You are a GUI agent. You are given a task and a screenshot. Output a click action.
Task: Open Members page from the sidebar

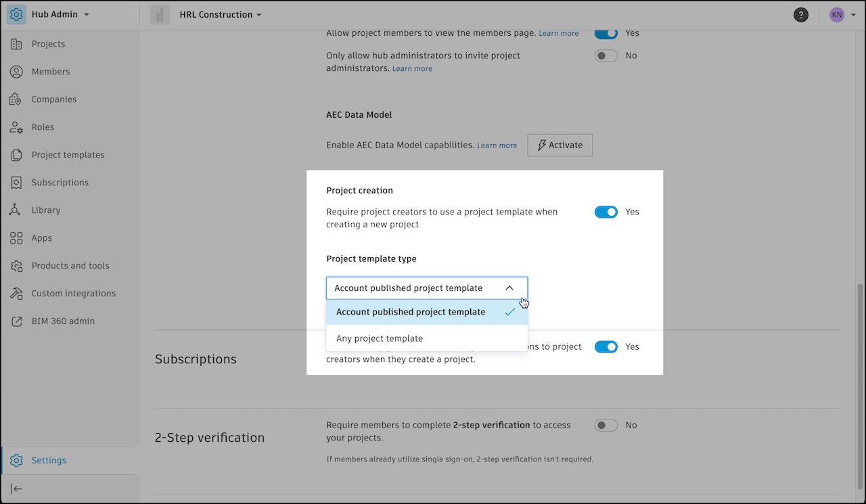[x=51, y=72]
